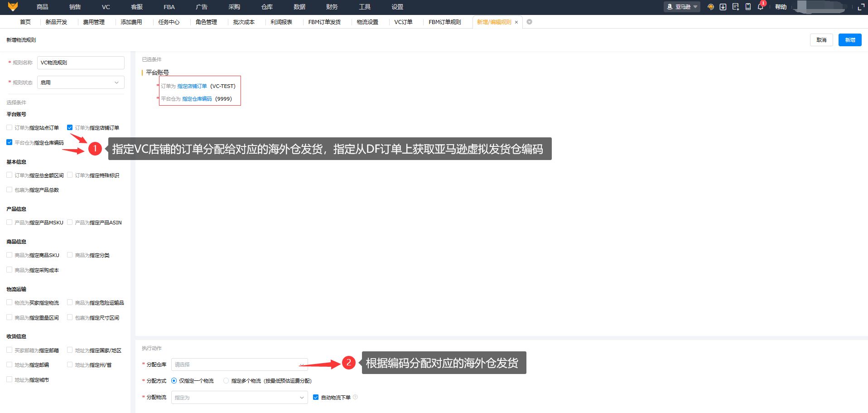Switch to the 费用管理 tab
Screen dimensions: 868x413
pos(94,22)
